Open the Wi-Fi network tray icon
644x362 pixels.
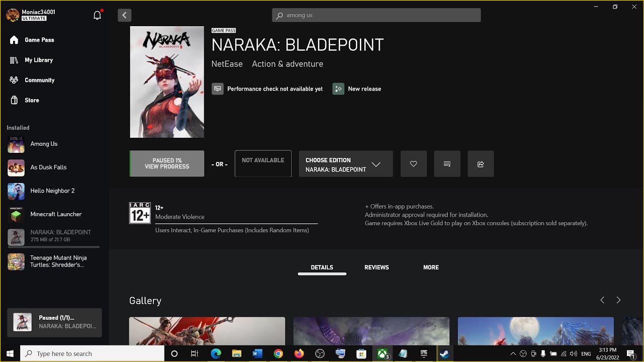[563, 353]
